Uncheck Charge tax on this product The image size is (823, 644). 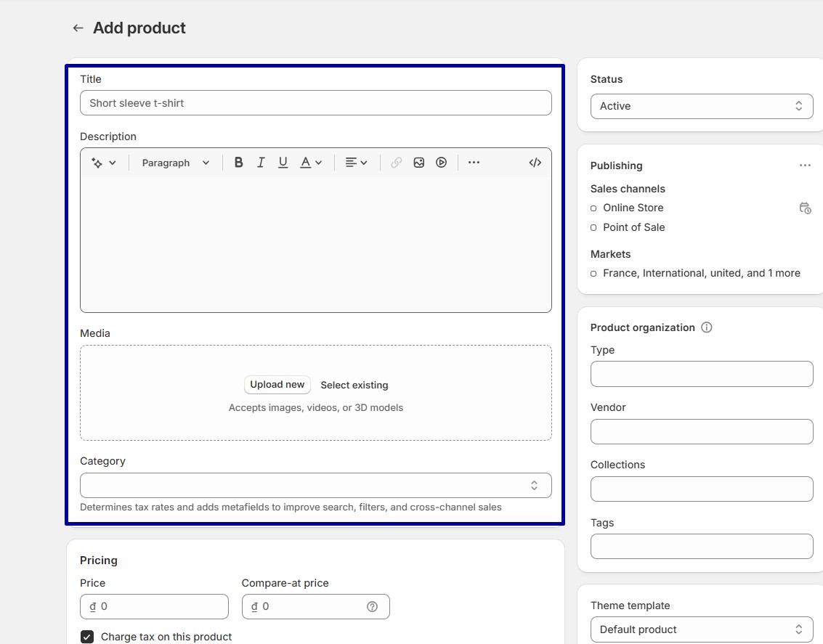87,637
